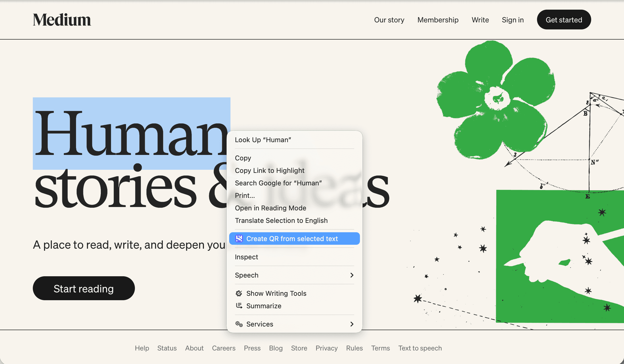624x364 pixels.
Task: Open the Careers footer link
Action: [224, 348]
